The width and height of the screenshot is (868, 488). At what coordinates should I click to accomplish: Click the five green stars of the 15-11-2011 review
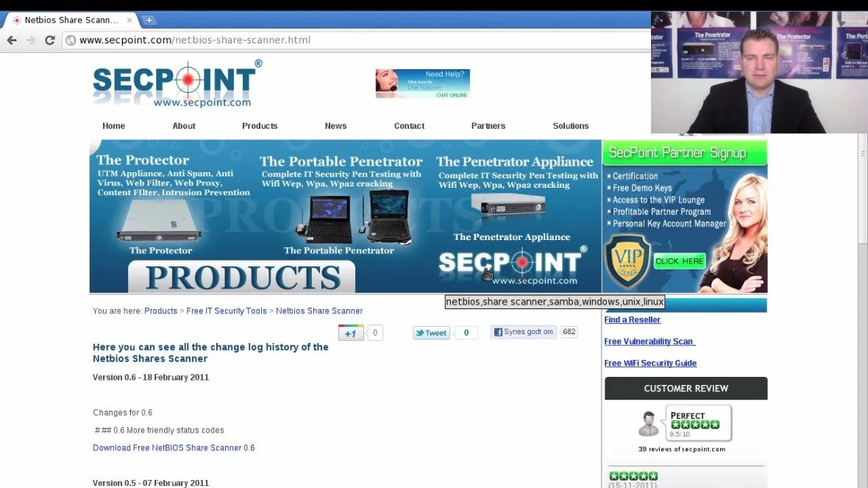coord(633,475)
